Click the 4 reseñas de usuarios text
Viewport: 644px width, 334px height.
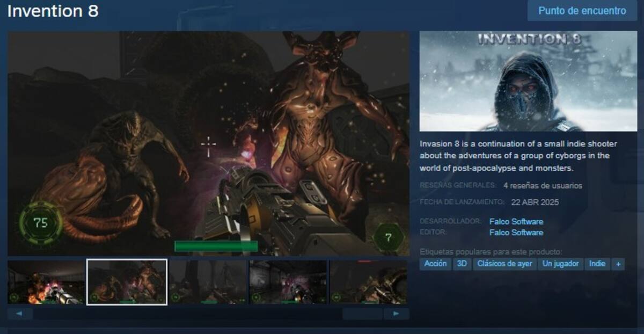point(543,186)
